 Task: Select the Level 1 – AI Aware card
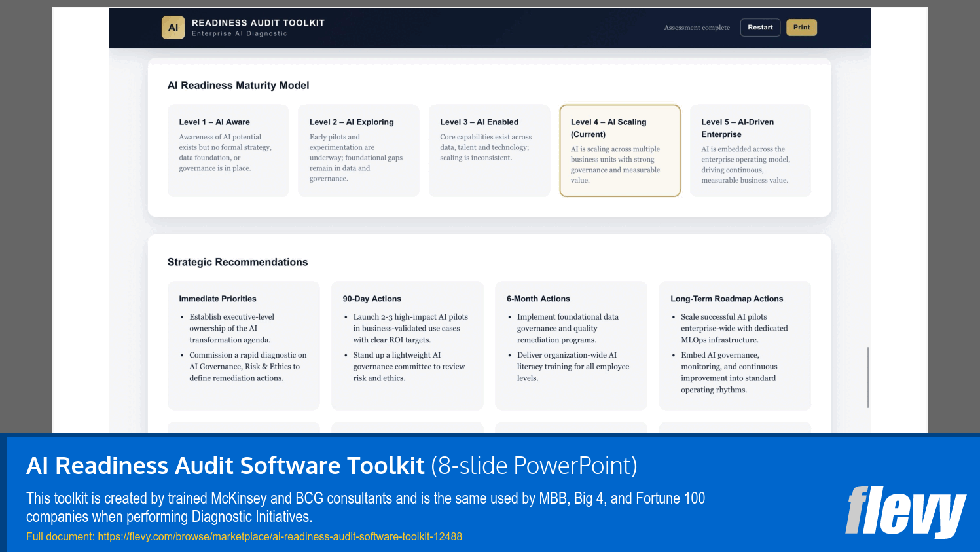click(228, 151)
